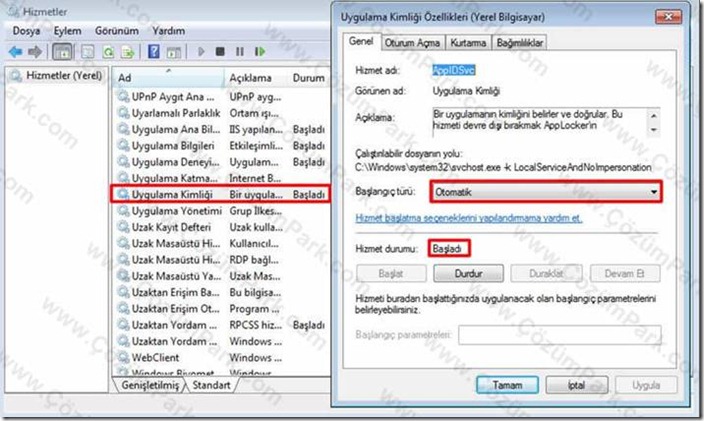The width and height of the screenshot is (704, 421).
Task: Switch to the Bağımlılıklar tab
Action: coord(519,43)
